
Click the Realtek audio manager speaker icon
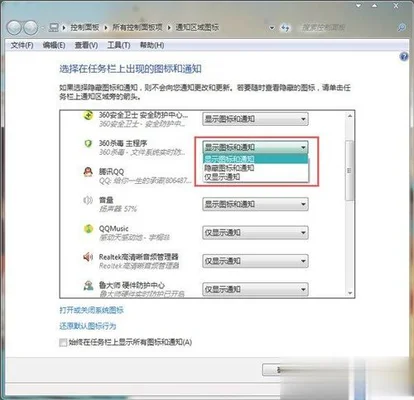[x=88, y=257]
